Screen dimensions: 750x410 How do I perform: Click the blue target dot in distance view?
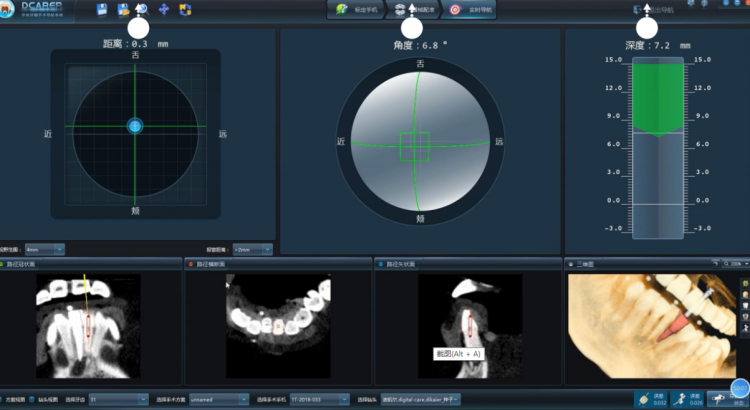135,126
